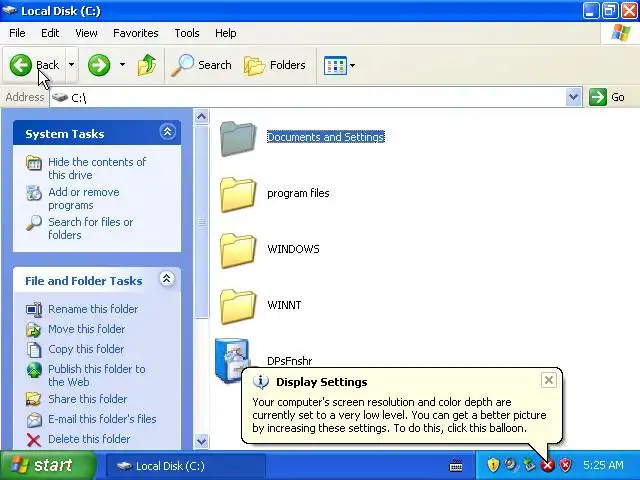This screenshot has height=480, width=640.
Task: Open the Forward history dropdown arrow
Action: [122, 65]
